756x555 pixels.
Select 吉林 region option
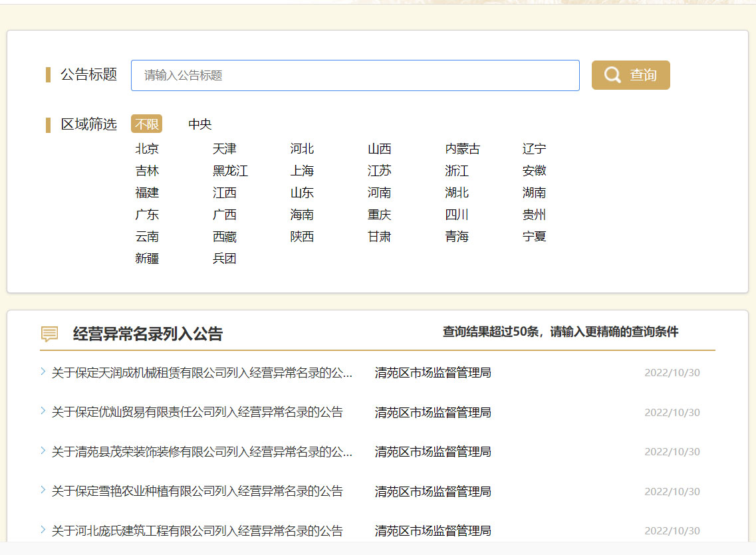coord(147,171)
